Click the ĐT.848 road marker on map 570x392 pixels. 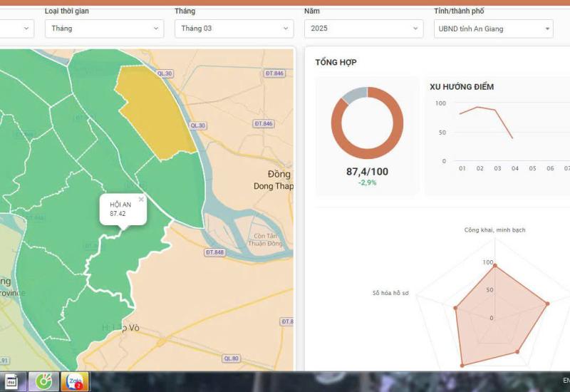click(x=214, y=252)
